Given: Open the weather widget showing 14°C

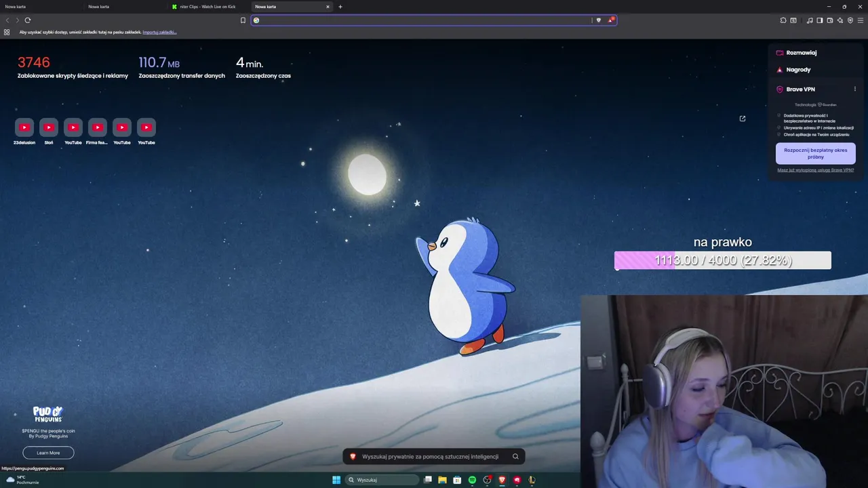Looking at the screenshot, I should click(x=22, y=480).
